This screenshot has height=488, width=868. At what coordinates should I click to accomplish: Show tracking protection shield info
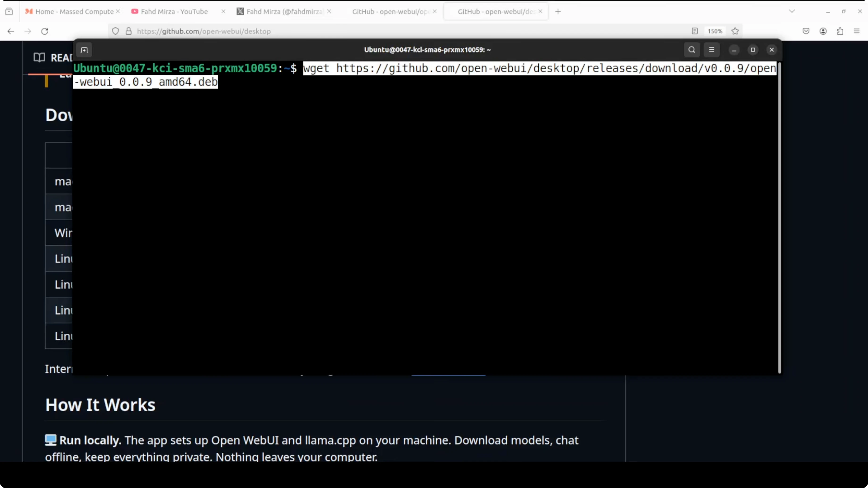click(116, 31)
